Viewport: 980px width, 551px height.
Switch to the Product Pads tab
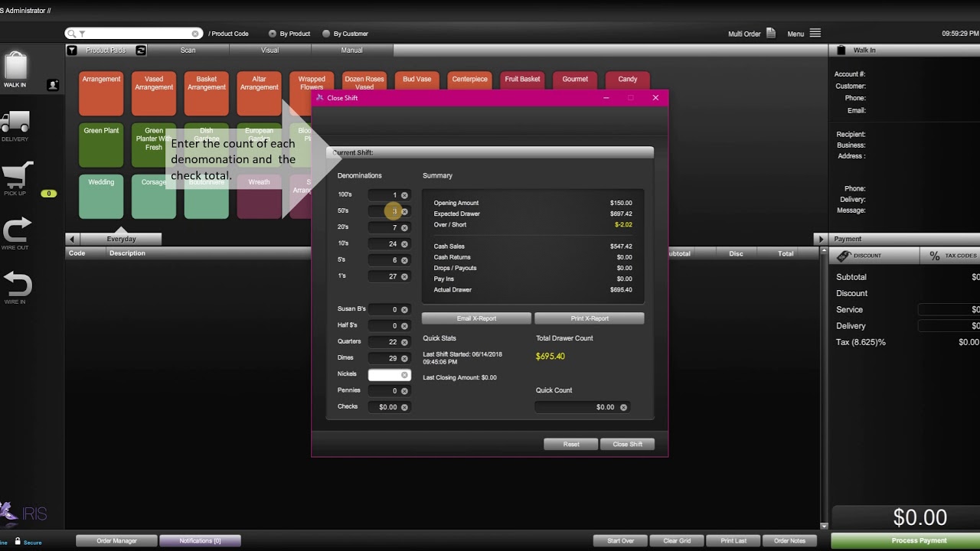tap(106, 51)
